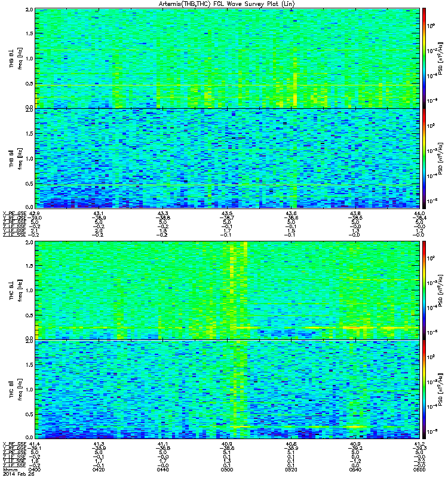Click the X_RE_GSE value '41.2'
The height and width of the screenshot is (478, 448).
pos(420,444)
